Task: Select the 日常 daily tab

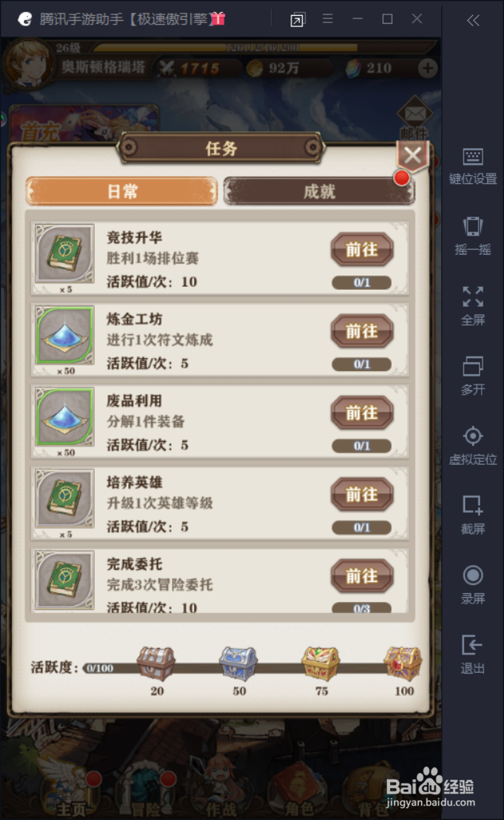Action: pyautogui.click(x=122, y=191)
